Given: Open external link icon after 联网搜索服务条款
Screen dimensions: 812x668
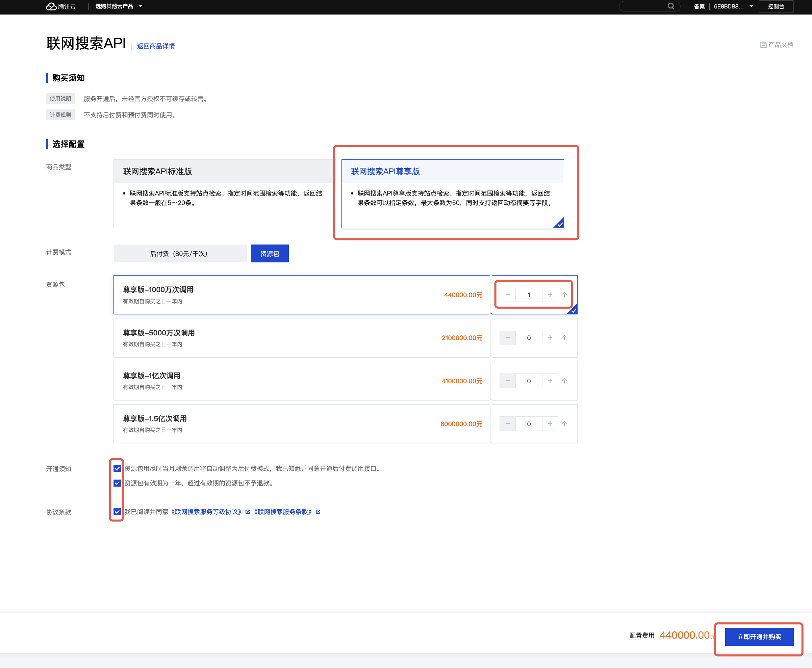Looking at the screenshot, I should pos(318,512).
